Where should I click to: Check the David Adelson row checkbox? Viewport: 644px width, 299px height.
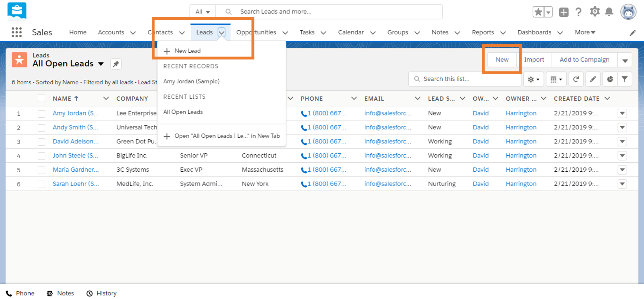click(x=42, y=142)
